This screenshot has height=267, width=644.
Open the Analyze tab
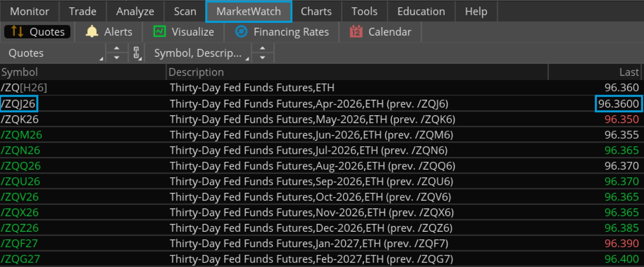point(135,11)
